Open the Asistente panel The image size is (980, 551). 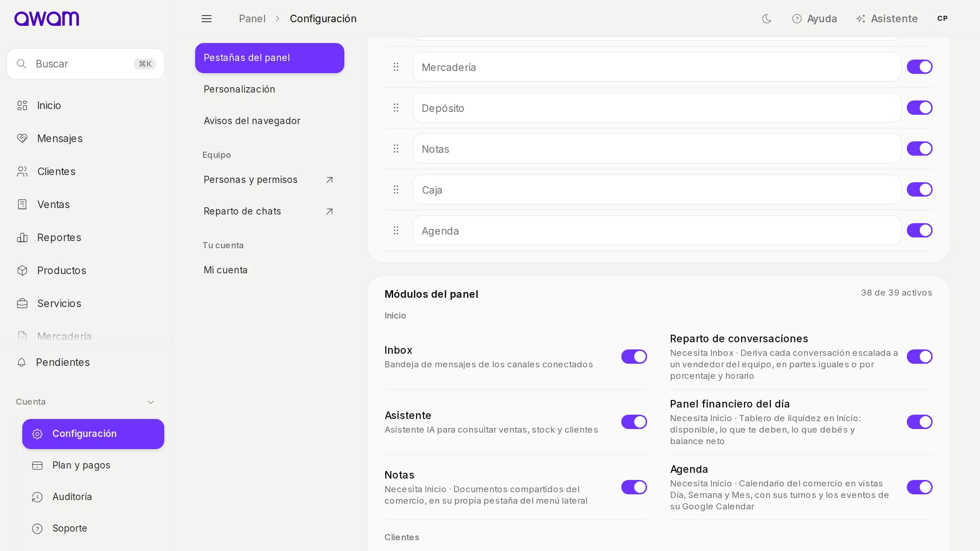pyautogui.click(x=886, y=19)
